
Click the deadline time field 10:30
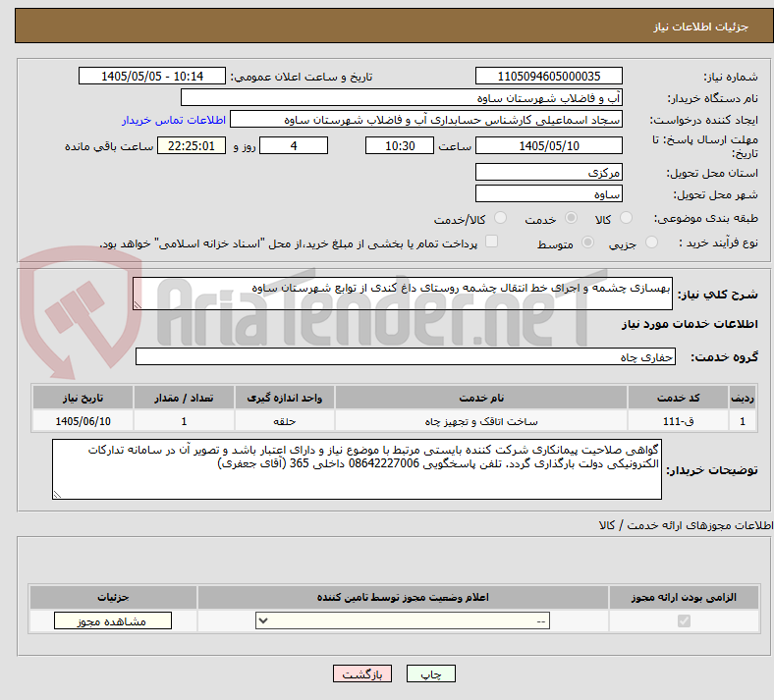(400, 145)
